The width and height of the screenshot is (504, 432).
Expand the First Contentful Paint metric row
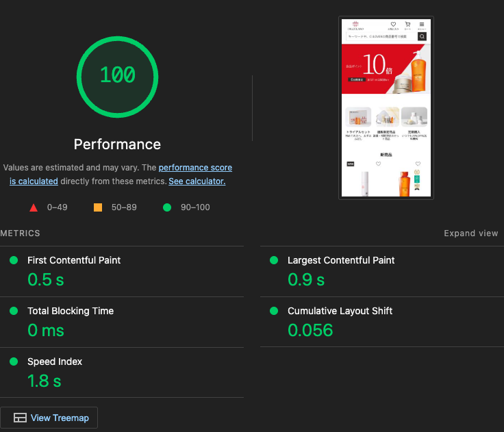tap(74, 260)
